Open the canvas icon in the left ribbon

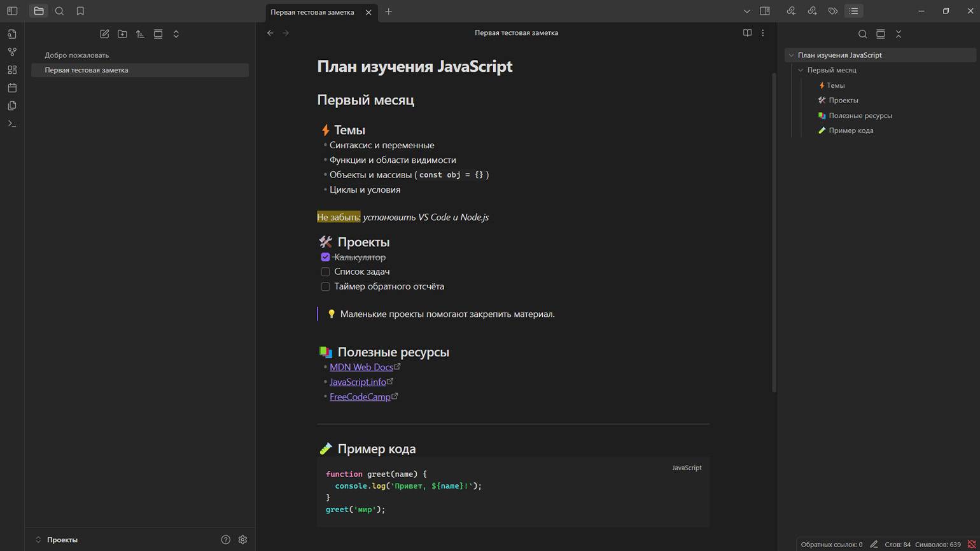tap(12, 70)
